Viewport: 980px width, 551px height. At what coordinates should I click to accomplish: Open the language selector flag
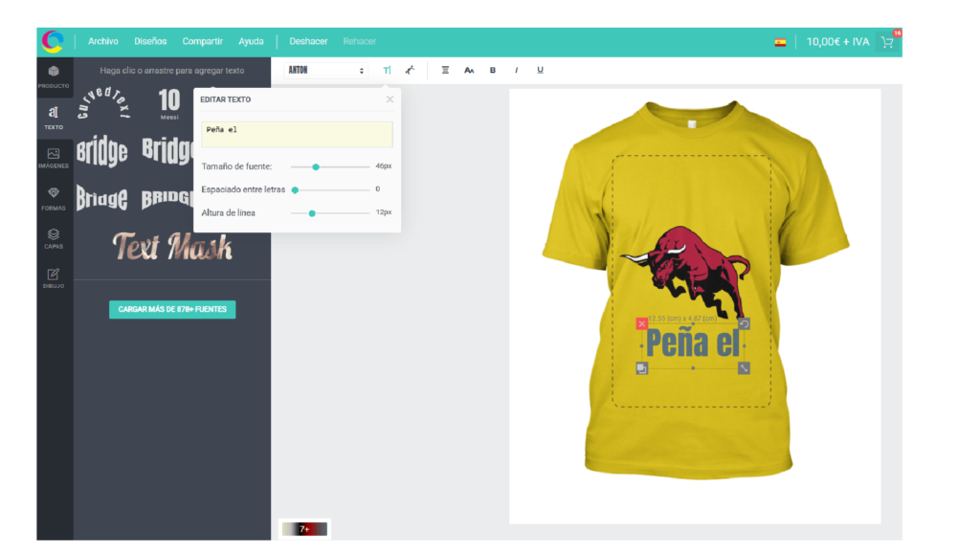tap(780, 42)
